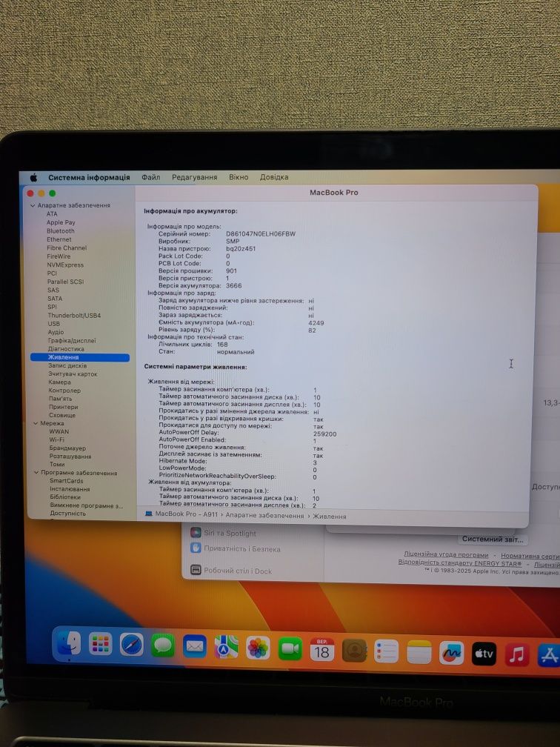Open the ENERGY STAR compliance link
This screenshot has width=560, height=747.
[459, 562]
